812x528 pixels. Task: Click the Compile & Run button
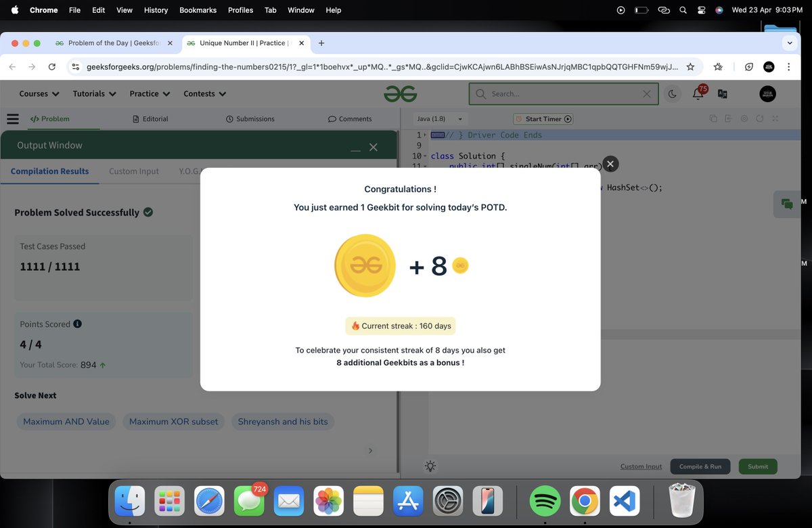coord(700,466)
